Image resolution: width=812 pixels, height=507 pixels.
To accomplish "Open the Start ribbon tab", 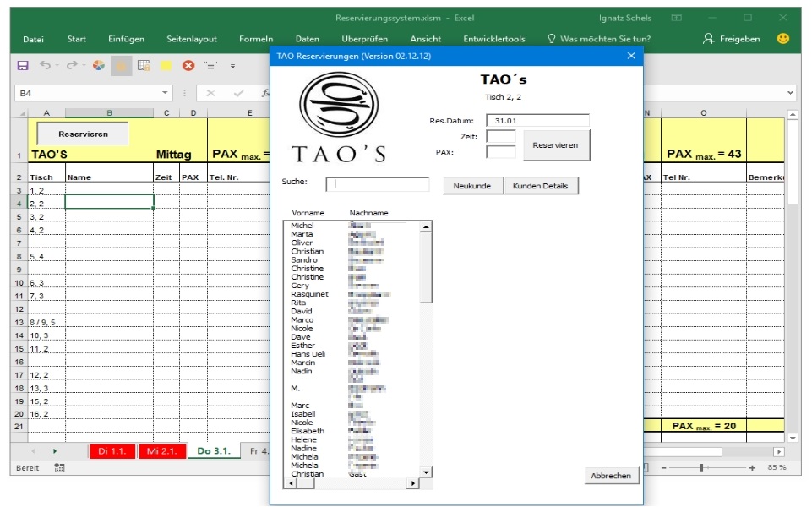I will [x=77, y=39].
